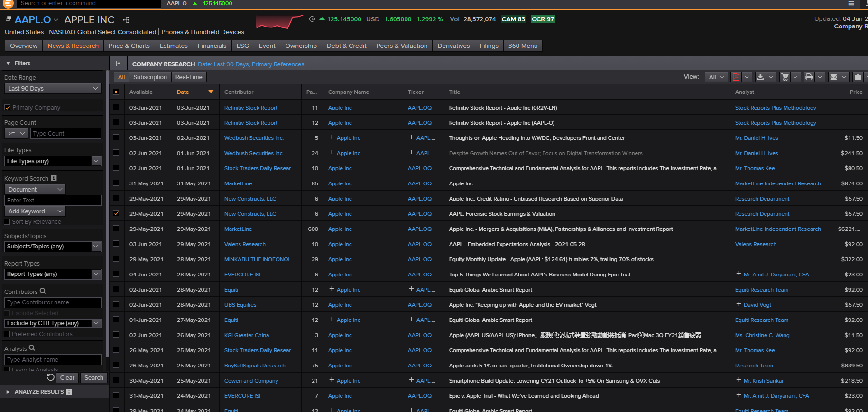Open the Last 90 Days date range dropdown
Image resolution: width=868 pixels, height=412 pixels.
coord(53,89)
